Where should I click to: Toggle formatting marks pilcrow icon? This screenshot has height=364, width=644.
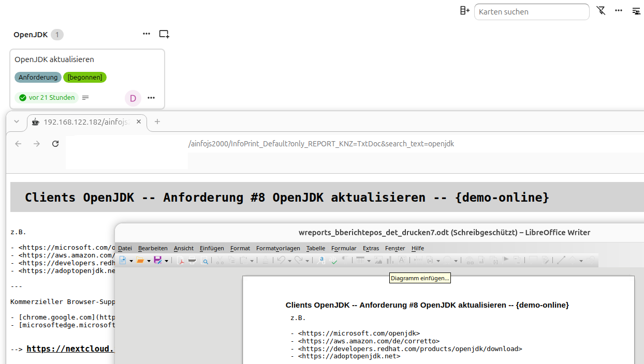(x=345, y=261)
